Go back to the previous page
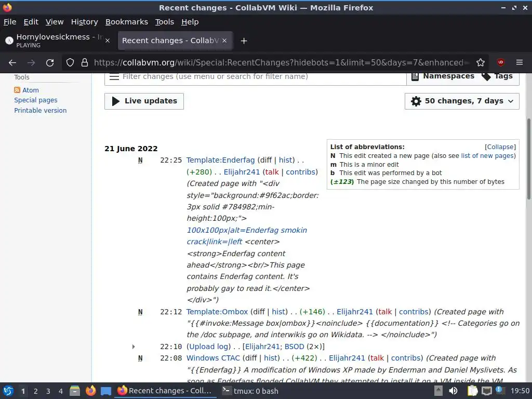The width and height of the screenshot is (532, 399). point(12,63)
